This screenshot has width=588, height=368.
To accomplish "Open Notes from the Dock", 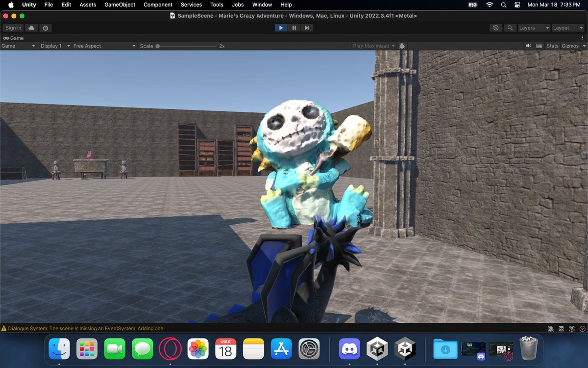I will click(x=253, y=349).
